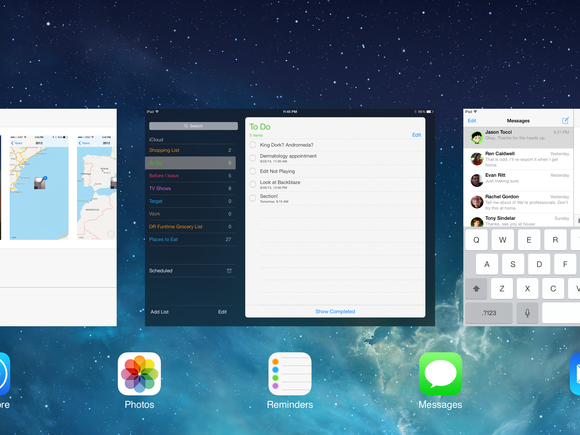The height and width of the screenshot is (435, 580).
Task: Tap the Shift arrow key on keyboard
Action: click(476, 289)
